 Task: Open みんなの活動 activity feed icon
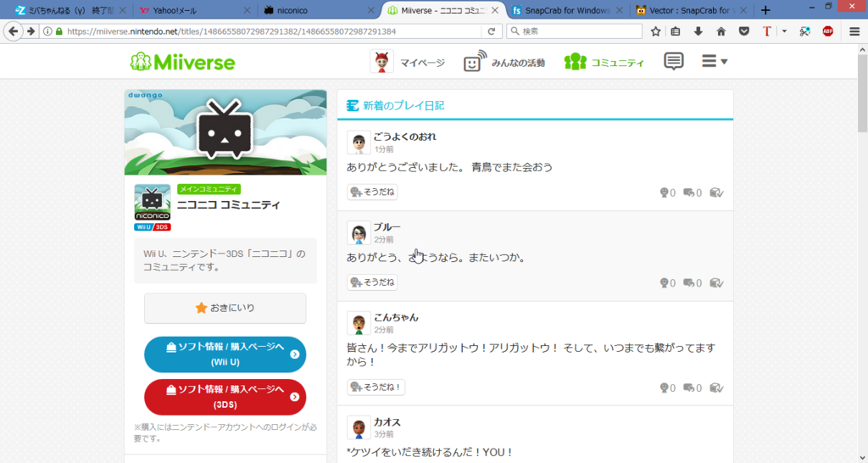[475, 61]
